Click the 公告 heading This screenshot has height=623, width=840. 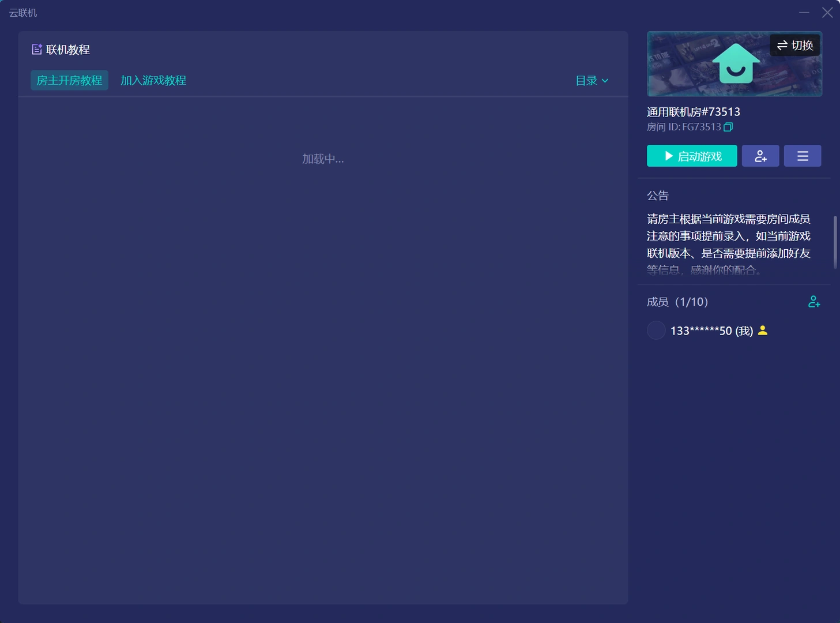pos(658,196)
